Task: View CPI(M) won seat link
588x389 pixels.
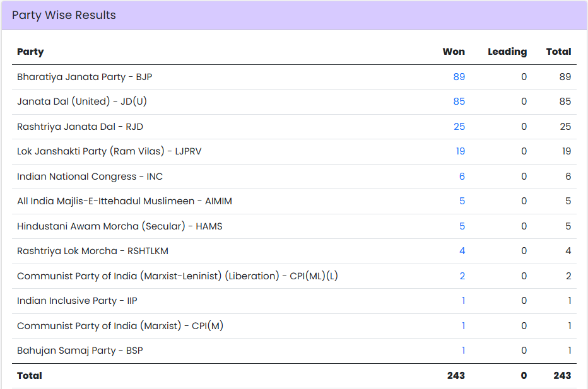Action: tap(463, 326)
